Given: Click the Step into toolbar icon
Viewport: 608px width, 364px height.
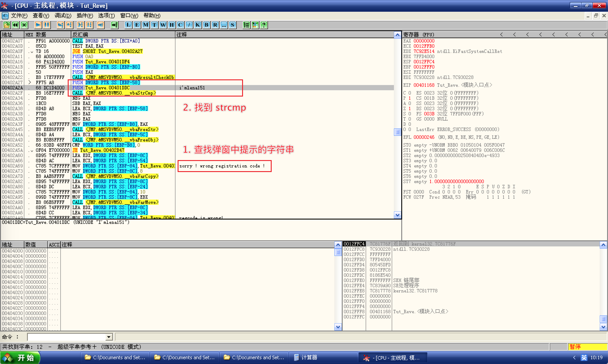Looking at the screenshot, I should pyautogui.click(x=60, y=25).
